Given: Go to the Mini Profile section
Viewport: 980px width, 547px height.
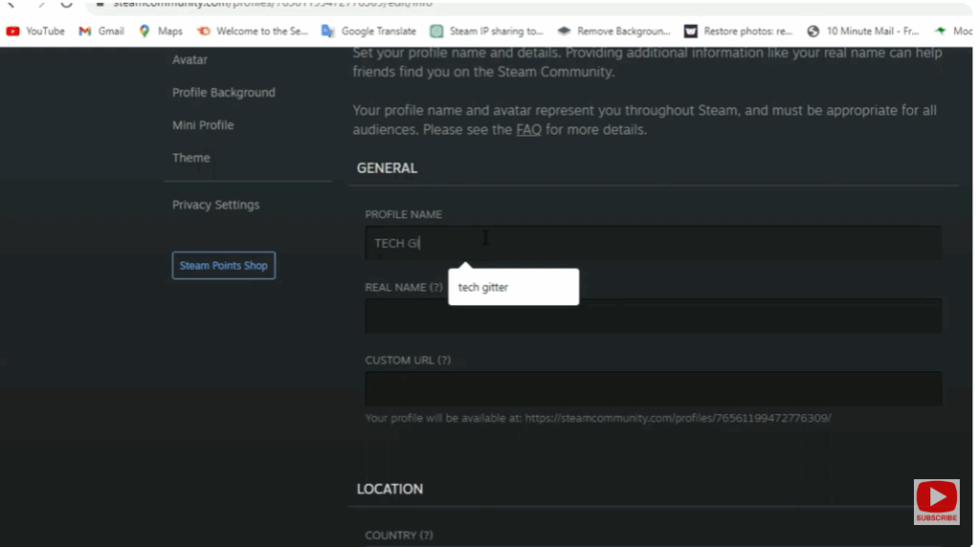Looking at the screenshot, I should tap(203, 125).
